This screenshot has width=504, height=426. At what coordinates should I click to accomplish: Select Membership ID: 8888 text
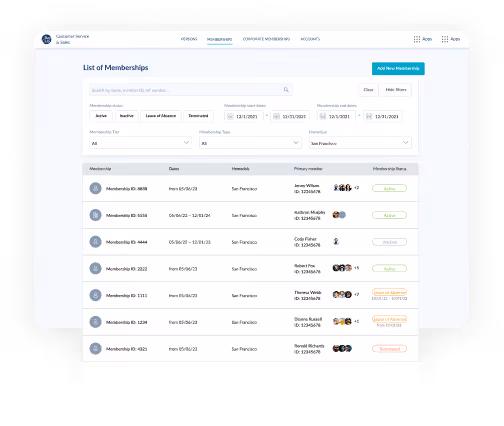(126, 189)
